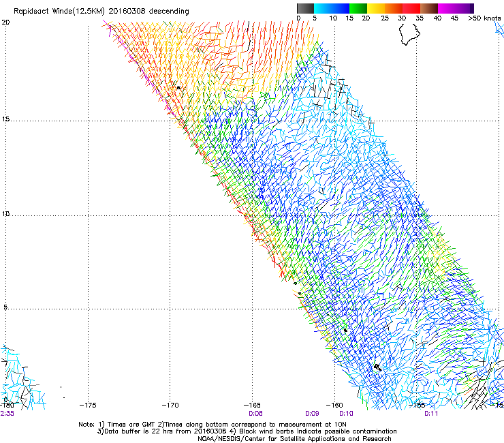
Task: Click the green 15–20 knots legend swatch
Action: click(x=358, y=8)
